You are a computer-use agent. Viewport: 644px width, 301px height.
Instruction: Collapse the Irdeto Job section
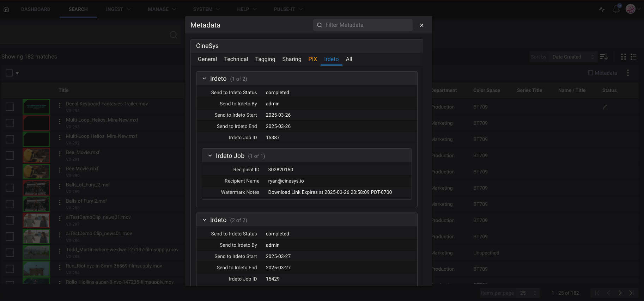pos(210,156)
